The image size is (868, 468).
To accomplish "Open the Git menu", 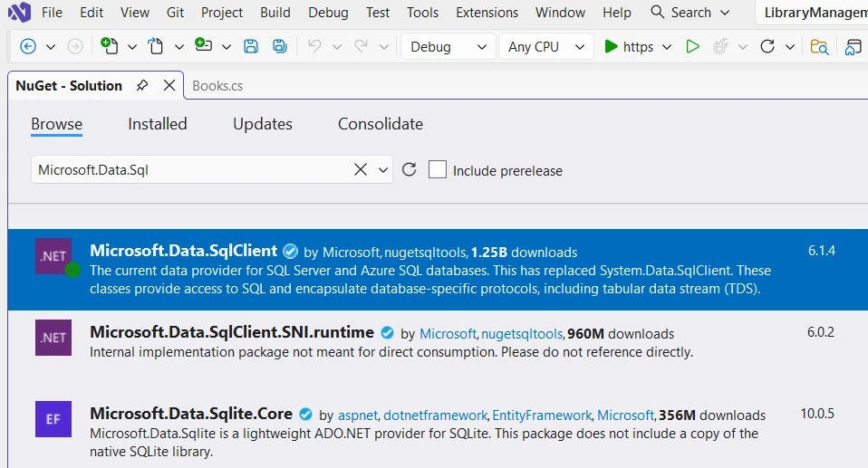I will 175,12.
